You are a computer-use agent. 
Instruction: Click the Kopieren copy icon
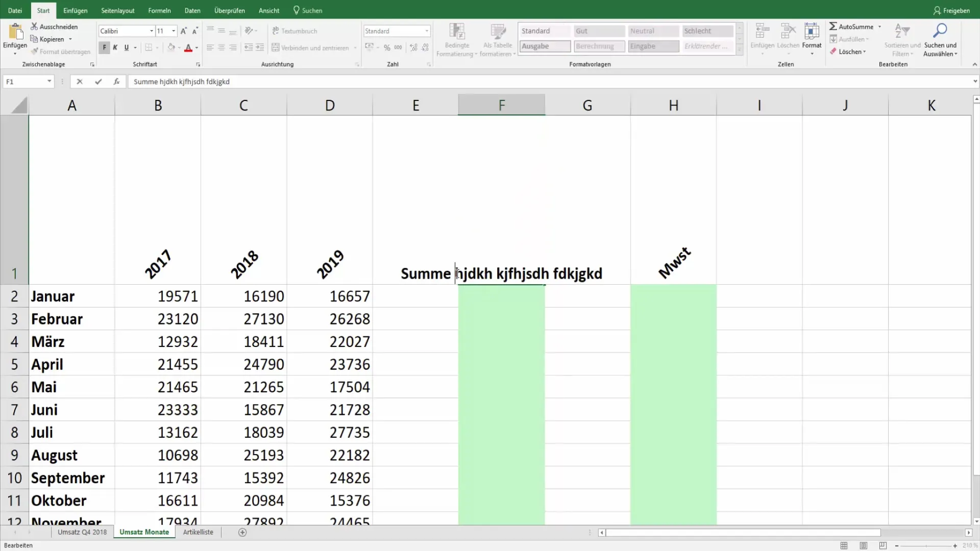[34, 39]
